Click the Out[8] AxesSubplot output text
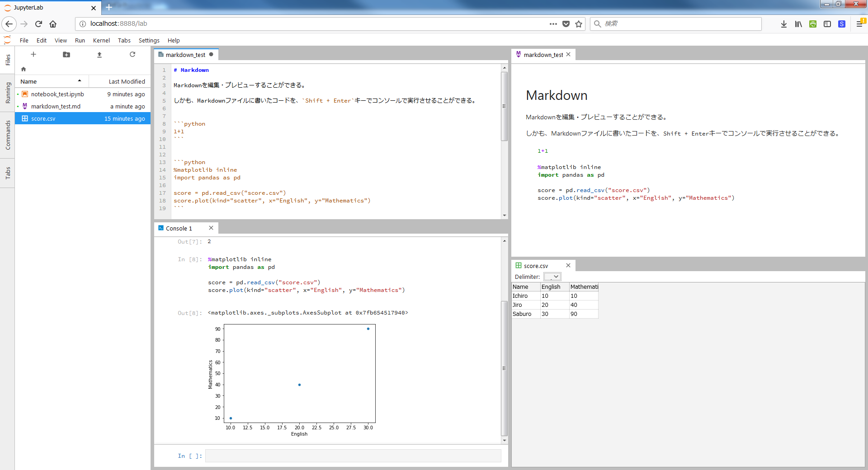The image size is (868, 470). 308,313
